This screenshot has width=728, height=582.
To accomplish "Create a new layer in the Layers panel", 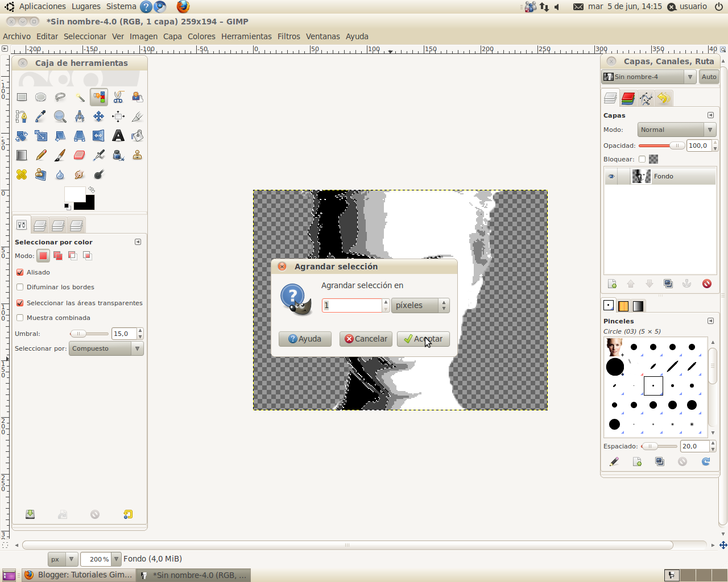I will tap(612, 283).
